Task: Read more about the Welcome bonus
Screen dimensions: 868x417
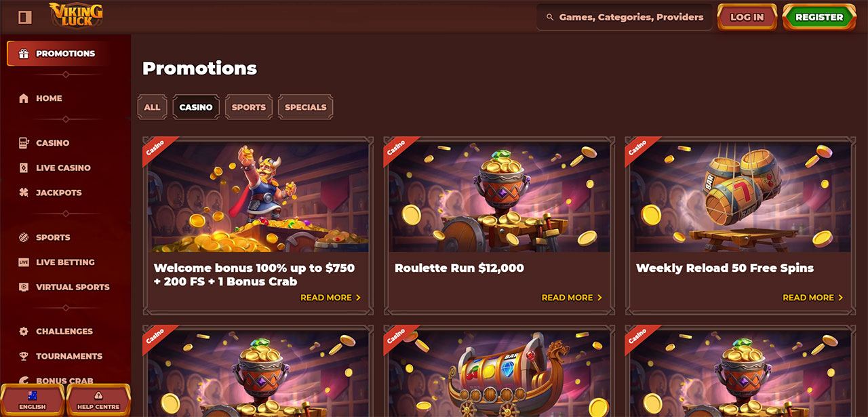Action: (x=331, y=298)
